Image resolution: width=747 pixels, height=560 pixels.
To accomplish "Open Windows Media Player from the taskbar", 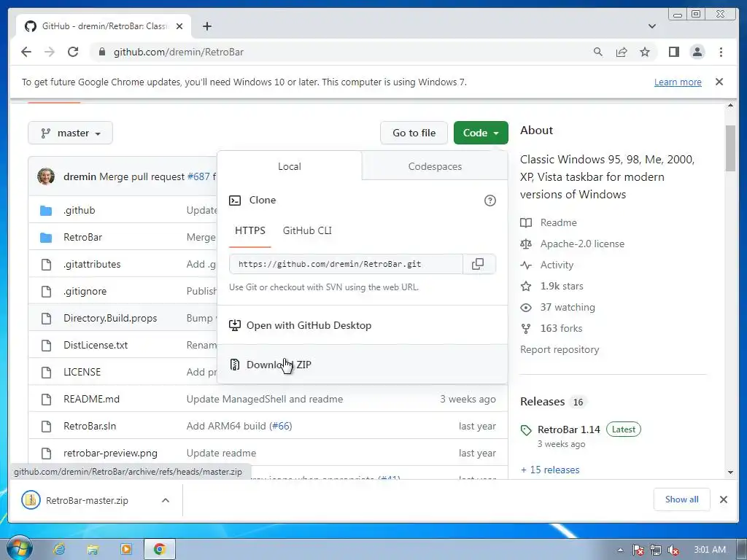I will point(125,550).
